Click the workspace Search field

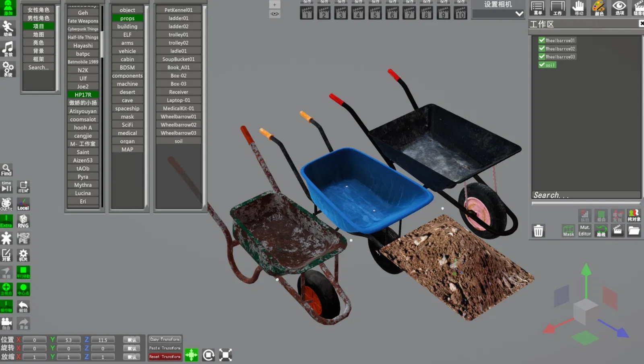click(x=586, y=195)
